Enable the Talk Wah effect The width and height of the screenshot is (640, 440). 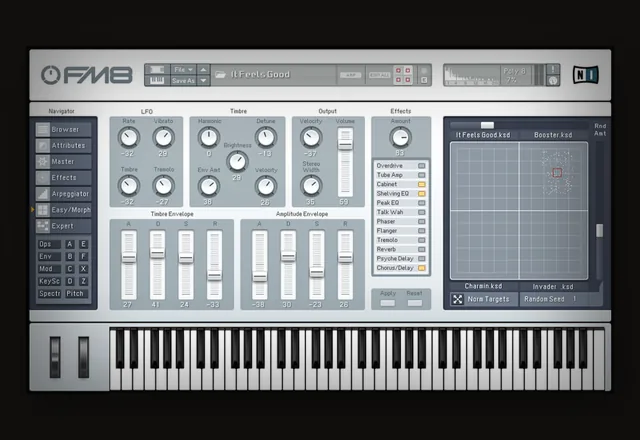[422, 212]
